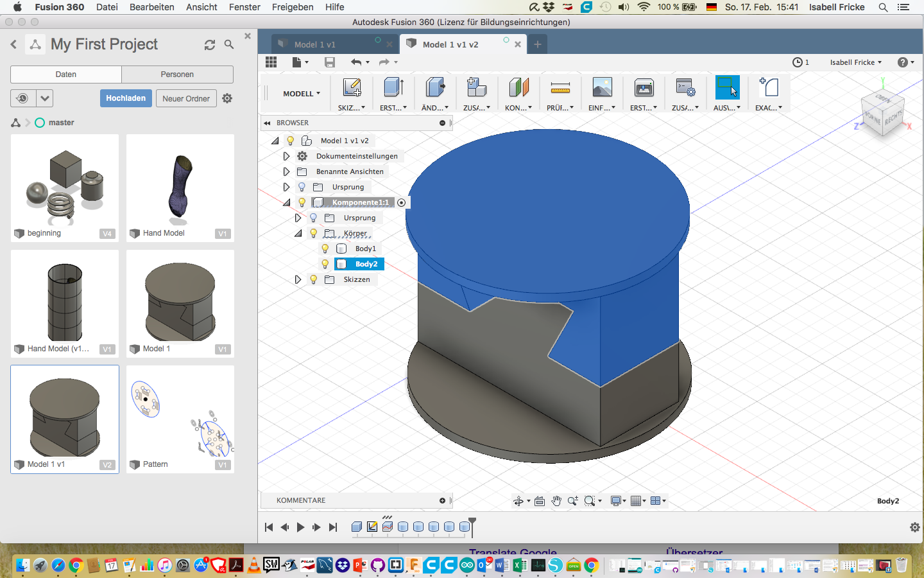The width and height of the screenshot is (924, 578).
Task: Refresh the project data panel
Action: coord(210,44)
